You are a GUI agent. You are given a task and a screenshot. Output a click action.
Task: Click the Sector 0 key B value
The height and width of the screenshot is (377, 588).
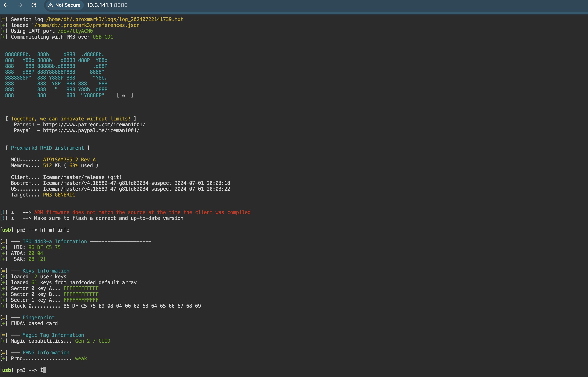[81, 294]
